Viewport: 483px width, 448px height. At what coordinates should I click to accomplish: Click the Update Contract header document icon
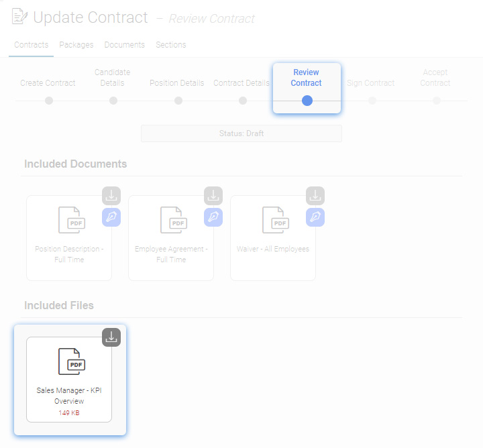19,17
